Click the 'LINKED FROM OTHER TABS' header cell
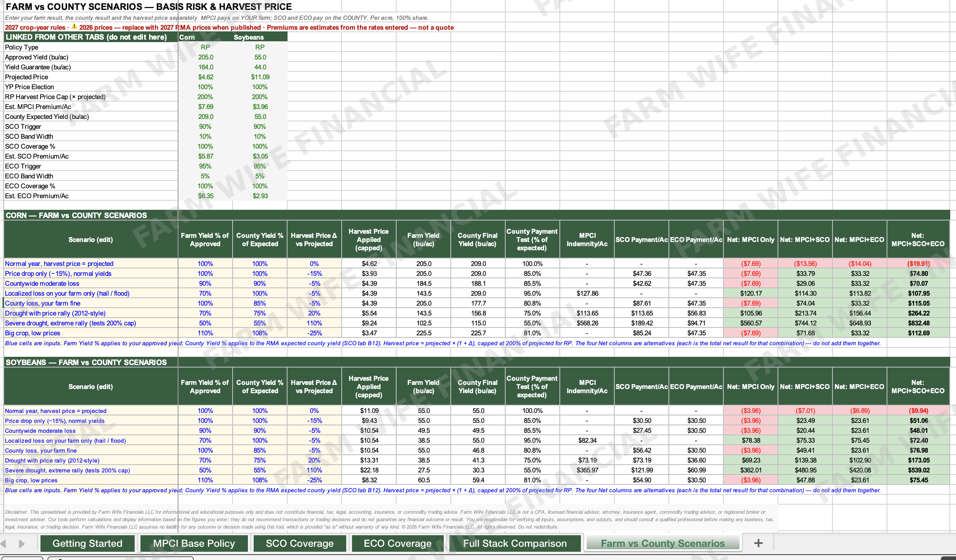This screenshot has height=560, width=956. [x=91, y=37]
